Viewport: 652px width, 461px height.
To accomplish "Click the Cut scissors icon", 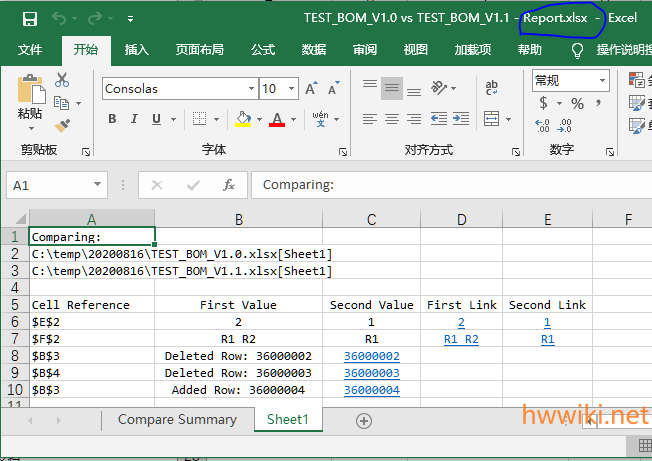I will (62, 80).
